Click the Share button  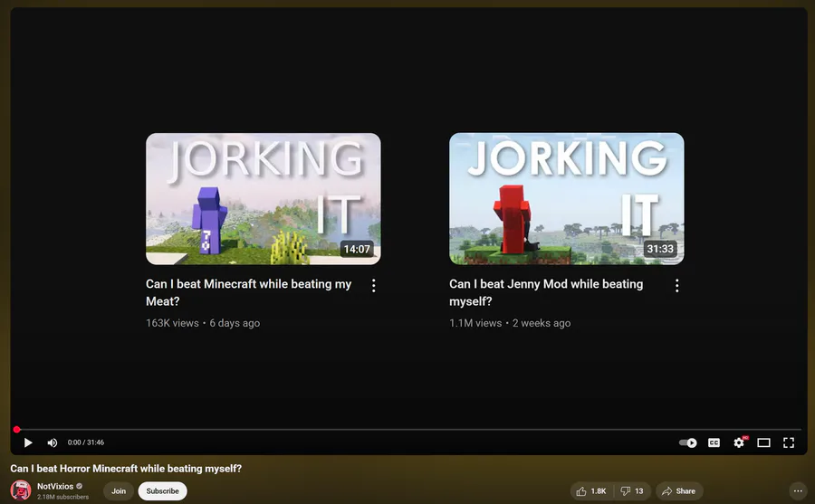pyautogui.click(x=679, y=491)
